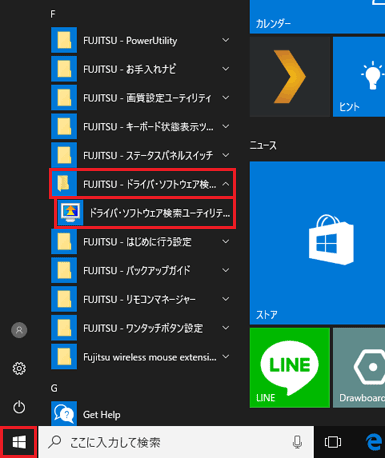Click the FUJITSU - ワンタッチボタン設定 label text
The height and width of the screenshot is (458, 385).
point(143,329)
